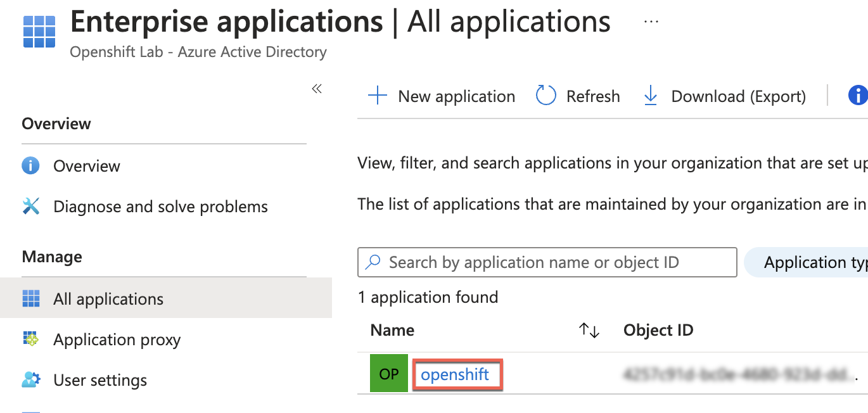Click the blue info icon on the toolbar
The height and width of the screenshot is (413, 868).
click(858, 95)
